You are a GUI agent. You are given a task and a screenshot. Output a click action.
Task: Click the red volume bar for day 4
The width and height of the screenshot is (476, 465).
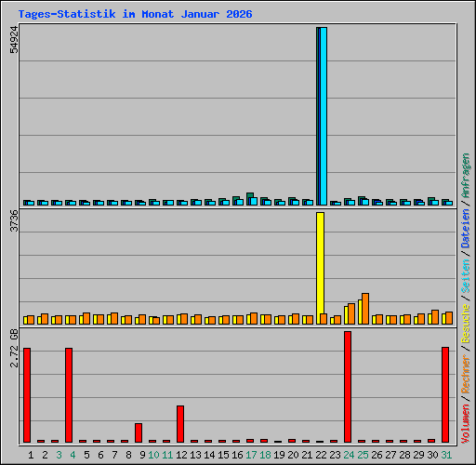tap(69, 395)
